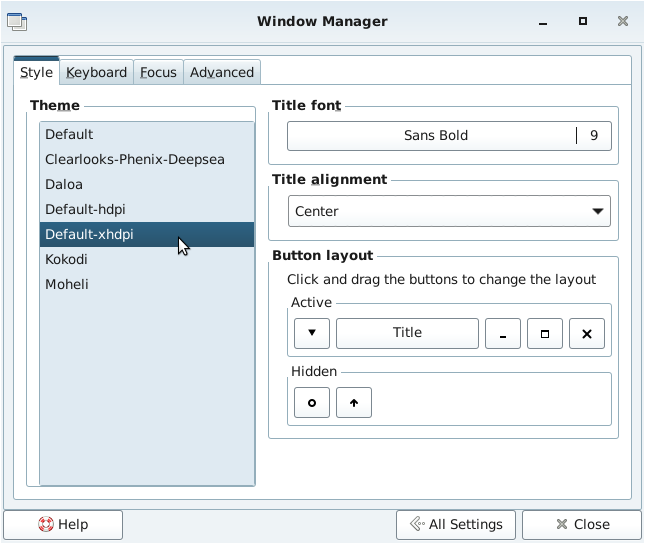
Task: Switch to the Focus tab
Action: [158, 72]
